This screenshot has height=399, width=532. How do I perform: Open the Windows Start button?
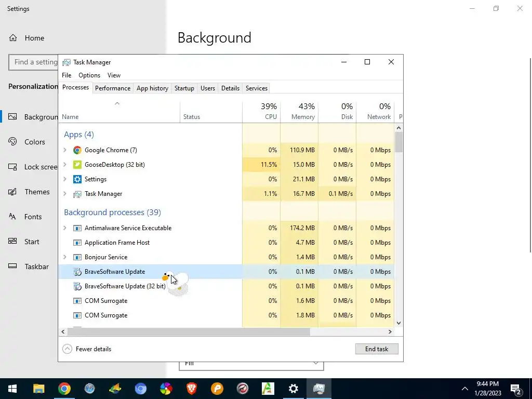click(x=12, y=389)
